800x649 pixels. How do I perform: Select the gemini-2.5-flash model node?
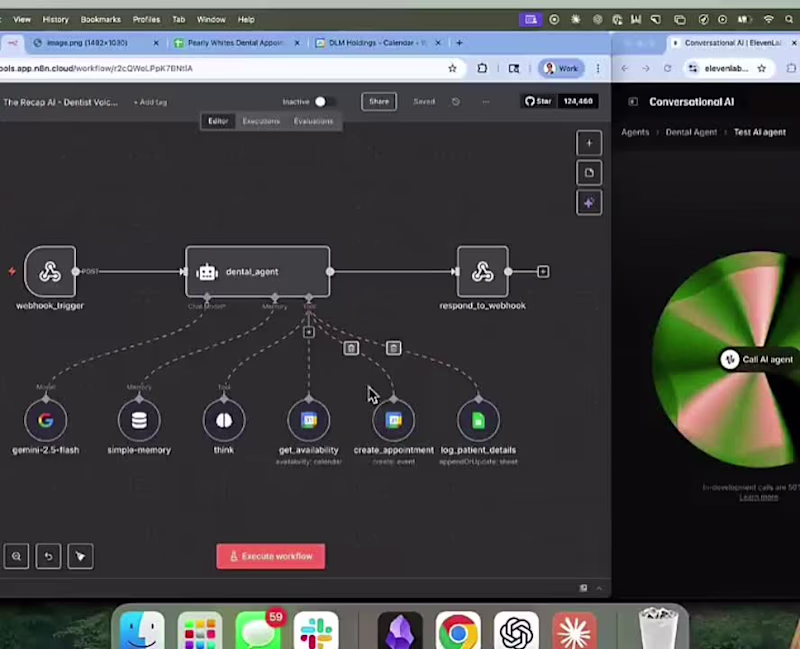pos(45,420)
